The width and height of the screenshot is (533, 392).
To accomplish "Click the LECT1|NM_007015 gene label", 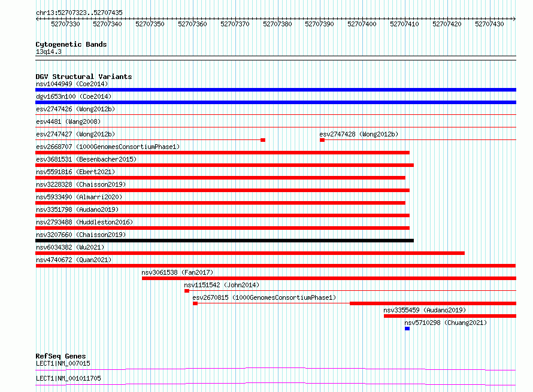I will [63, 363].
